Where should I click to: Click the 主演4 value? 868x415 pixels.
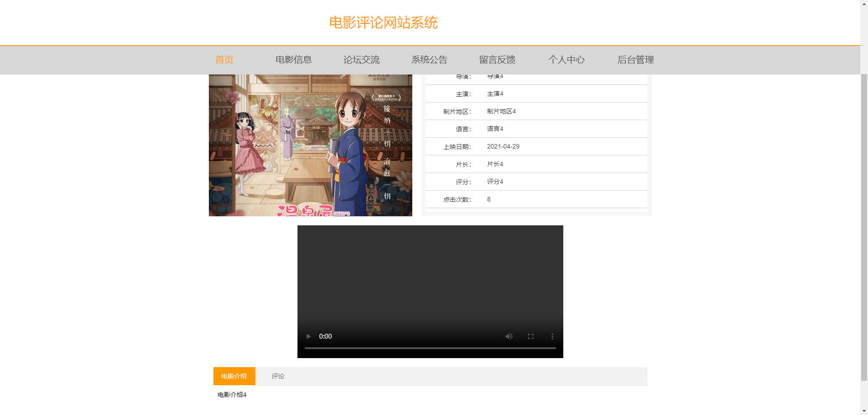[x=495, y=94]
